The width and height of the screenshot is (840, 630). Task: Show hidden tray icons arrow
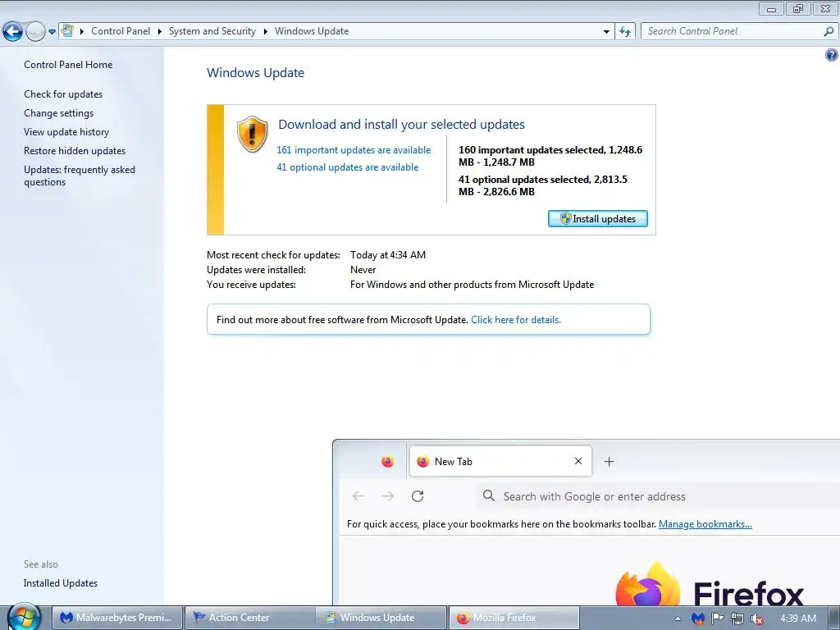pos(678,619)
